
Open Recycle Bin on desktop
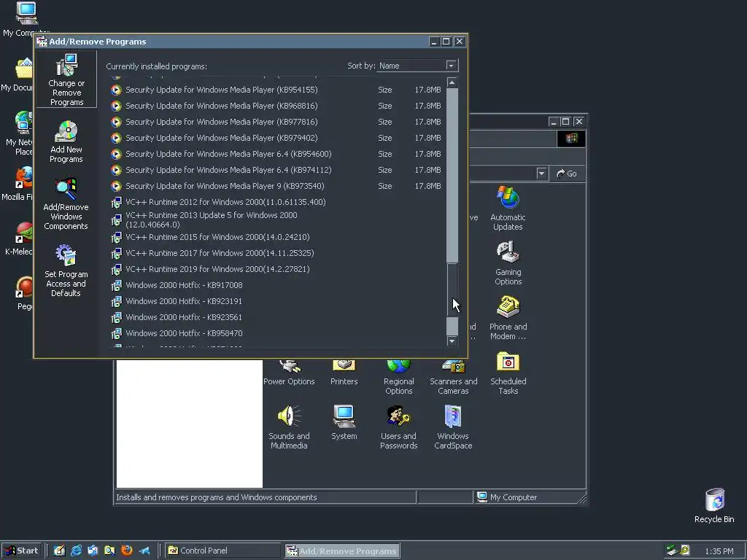click(x=714, y=506)
